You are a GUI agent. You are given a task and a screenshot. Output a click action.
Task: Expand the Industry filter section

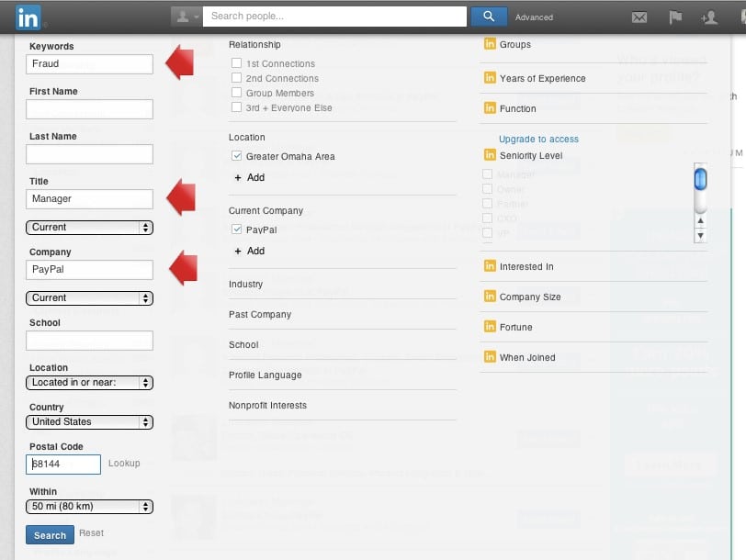[245, 284]
